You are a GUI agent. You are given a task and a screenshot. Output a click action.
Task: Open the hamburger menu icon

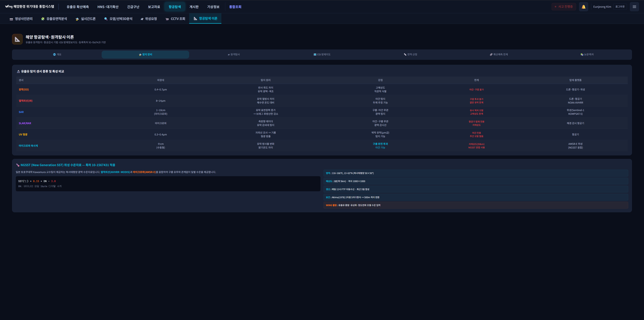634,7
